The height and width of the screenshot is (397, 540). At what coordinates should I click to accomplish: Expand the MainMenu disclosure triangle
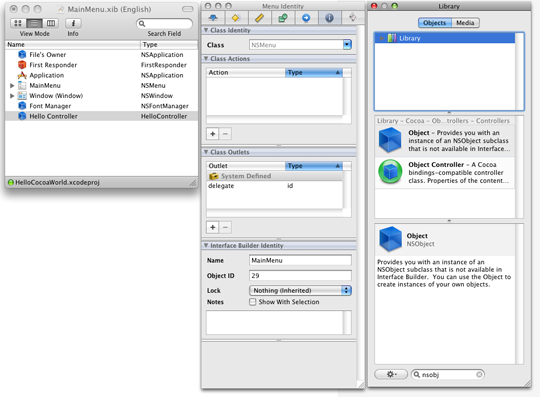click(x=12, y=85)
